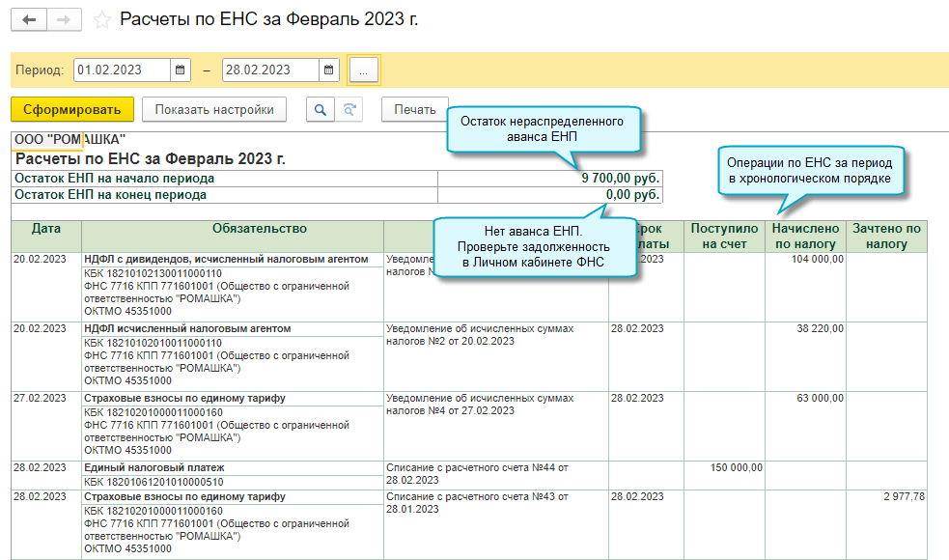Click the forward navigation arrow
Screen dimensions: 949x560
coord(64,19)
